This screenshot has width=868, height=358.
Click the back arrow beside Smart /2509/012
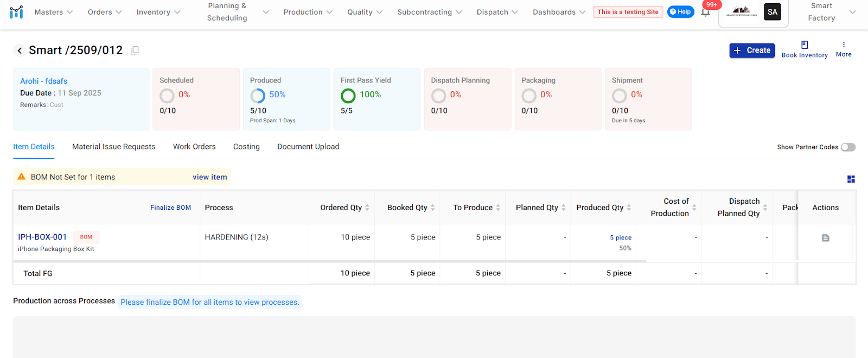click(x=20, y=51)
